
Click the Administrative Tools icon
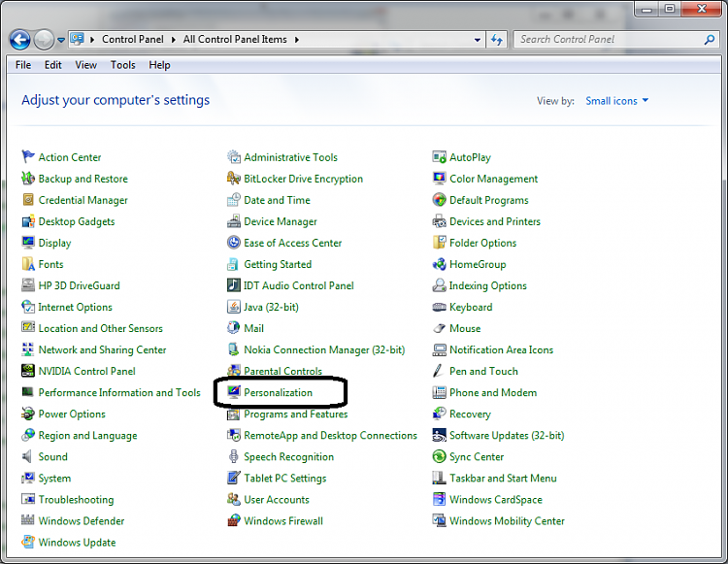234,157
